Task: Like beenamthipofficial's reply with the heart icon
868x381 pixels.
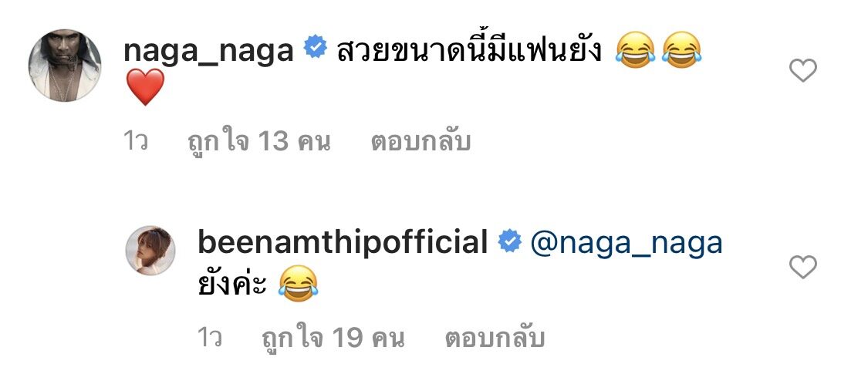Action: click(x=802, y=267)
